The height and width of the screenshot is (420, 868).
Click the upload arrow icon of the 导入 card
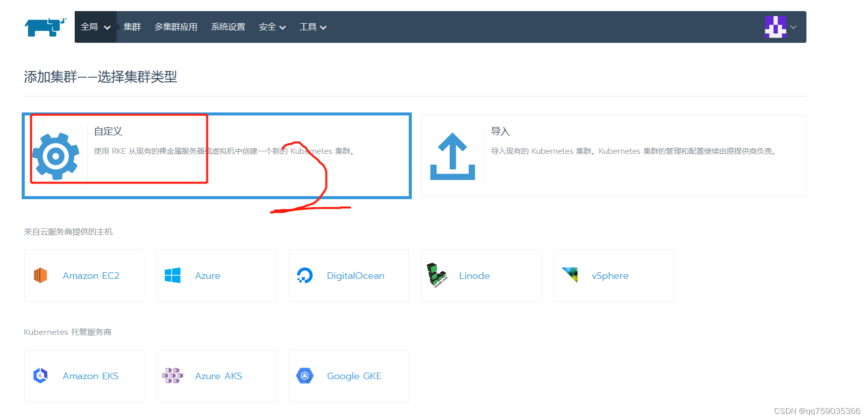[x=453, y=156]
